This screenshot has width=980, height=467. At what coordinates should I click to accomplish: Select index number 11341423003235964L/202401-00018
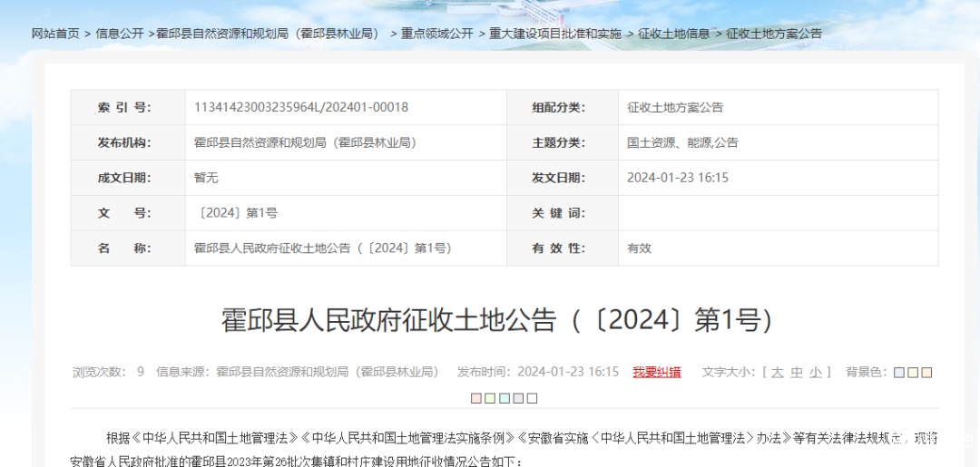pyautogui.click(x=301, y=107)
